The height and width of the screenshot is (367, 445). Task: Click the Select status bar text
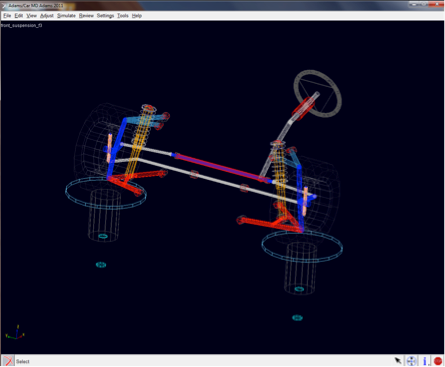point(23,361)
